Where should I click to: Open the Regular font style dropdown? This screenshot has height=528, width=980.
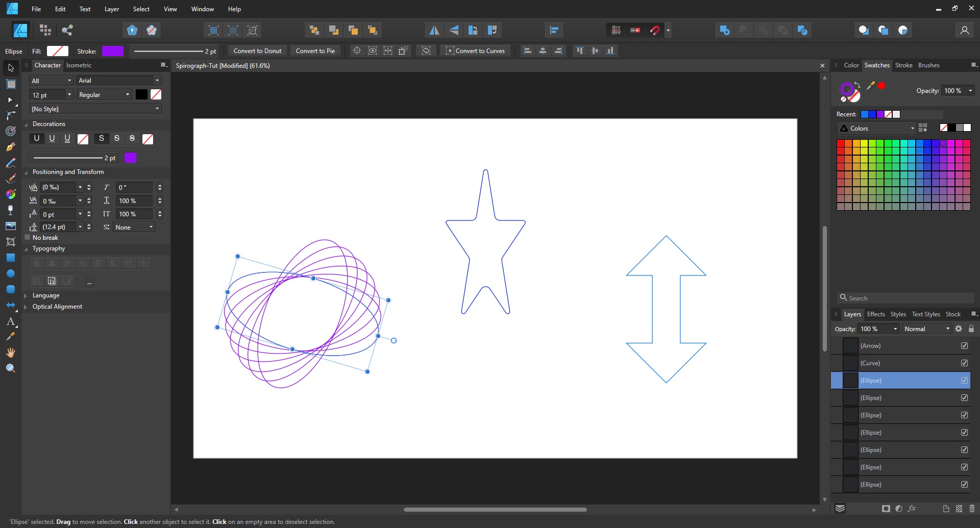click(104, 95)
